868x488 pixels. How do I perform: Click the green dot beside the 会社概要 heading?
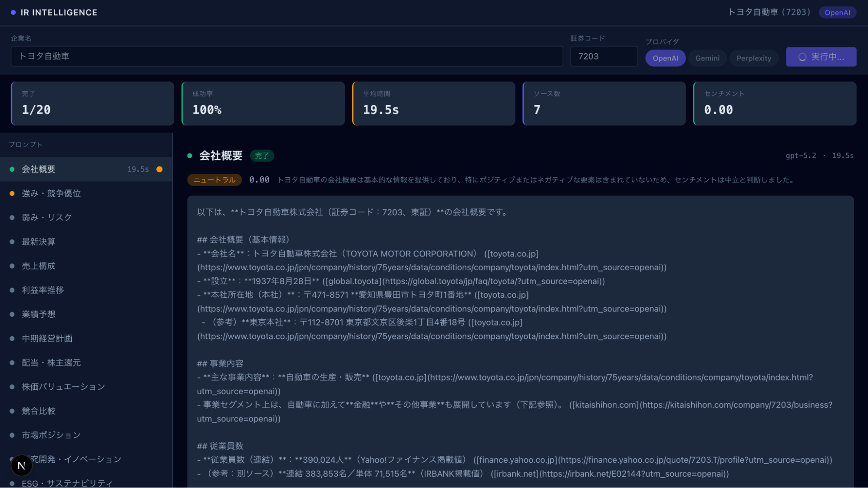pyautogui.click(x=190, y=155)
